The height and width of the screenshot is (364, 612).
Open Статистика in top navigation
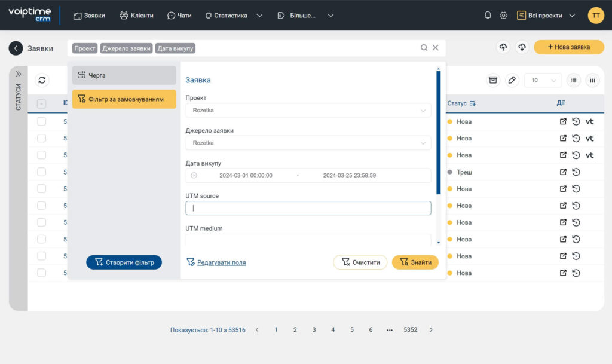[x=227, y=16]
